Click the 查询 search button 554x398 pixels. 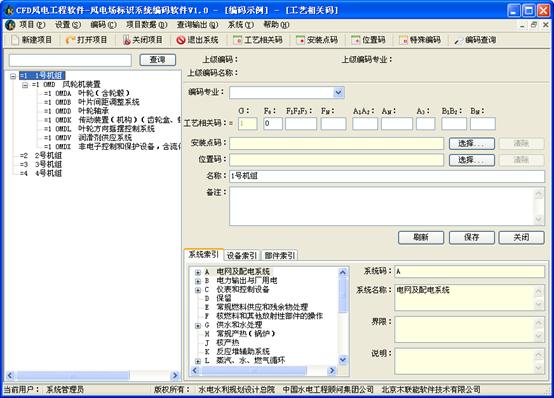pyautogui.click(x=158, y=60)
